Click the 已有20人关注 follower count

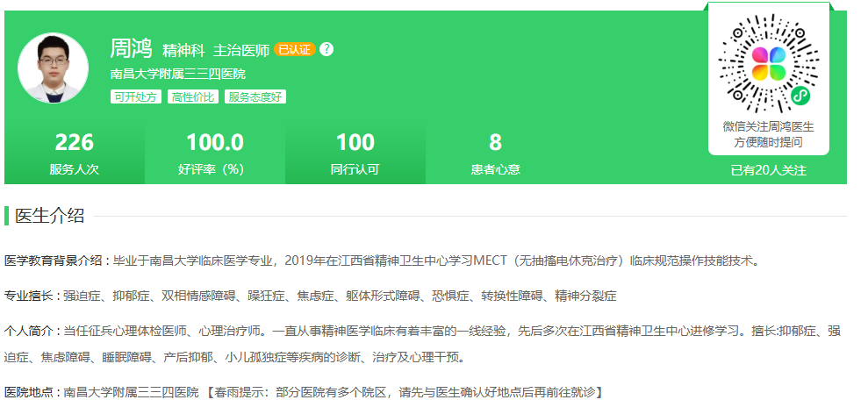pos(768,170)
